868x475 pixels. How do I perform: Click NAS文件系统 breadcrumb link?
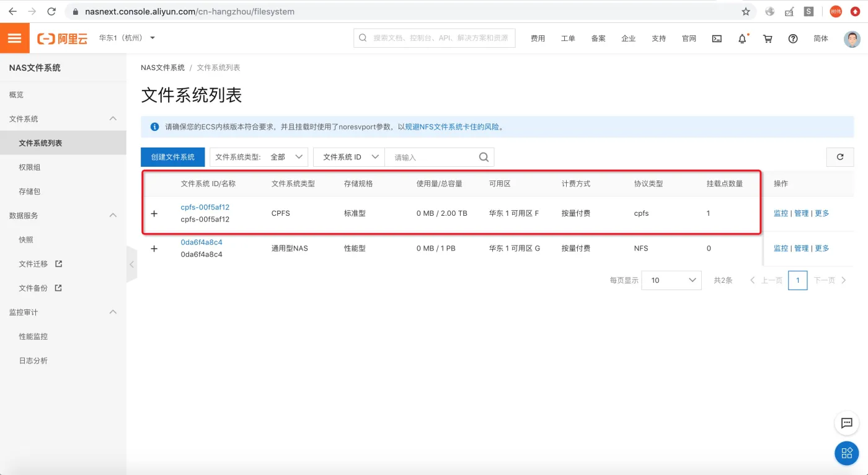[163, 68]
